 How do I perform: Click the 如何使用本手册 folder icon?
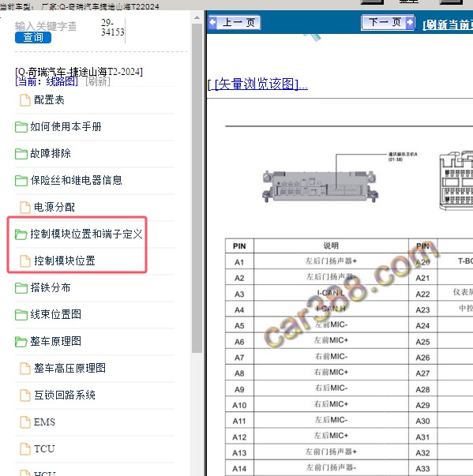click(21, 127)
